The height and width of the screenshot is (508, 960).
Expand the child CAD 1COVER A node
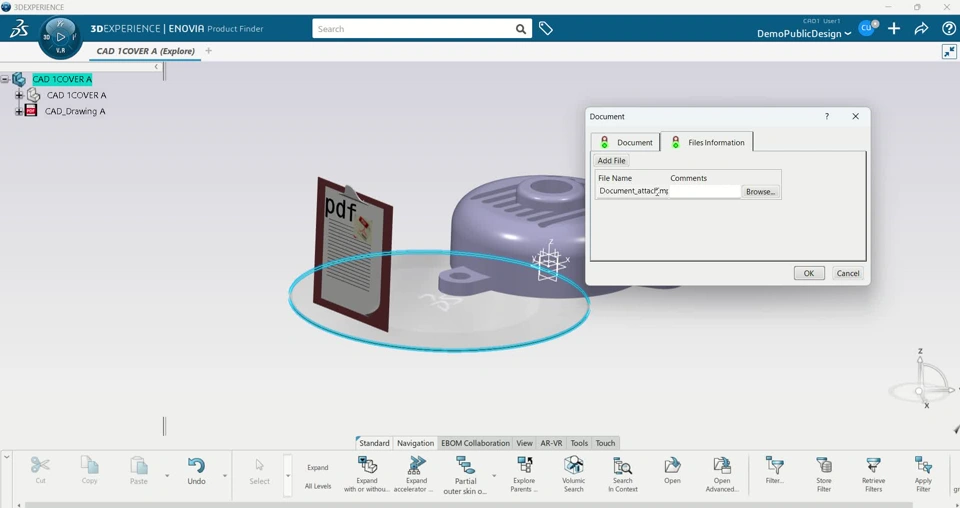click(19, 95)
